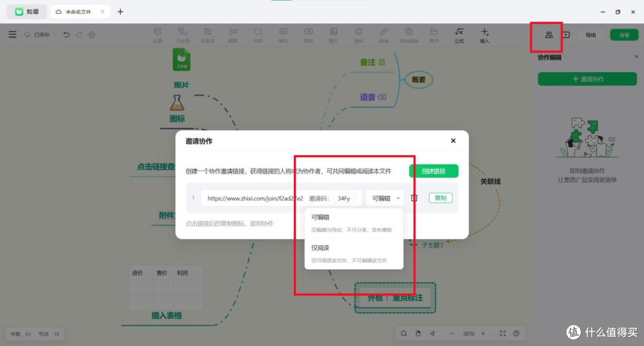
Task: Click the cloud saved status icon
Action: tap(27, 35)
